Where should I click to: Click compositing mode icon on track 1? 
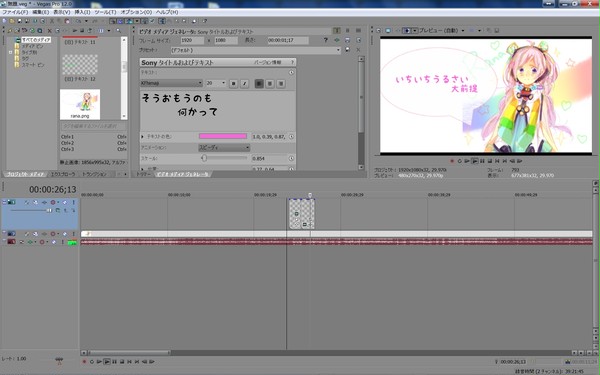pyautogui.click(x=58, y=210)
